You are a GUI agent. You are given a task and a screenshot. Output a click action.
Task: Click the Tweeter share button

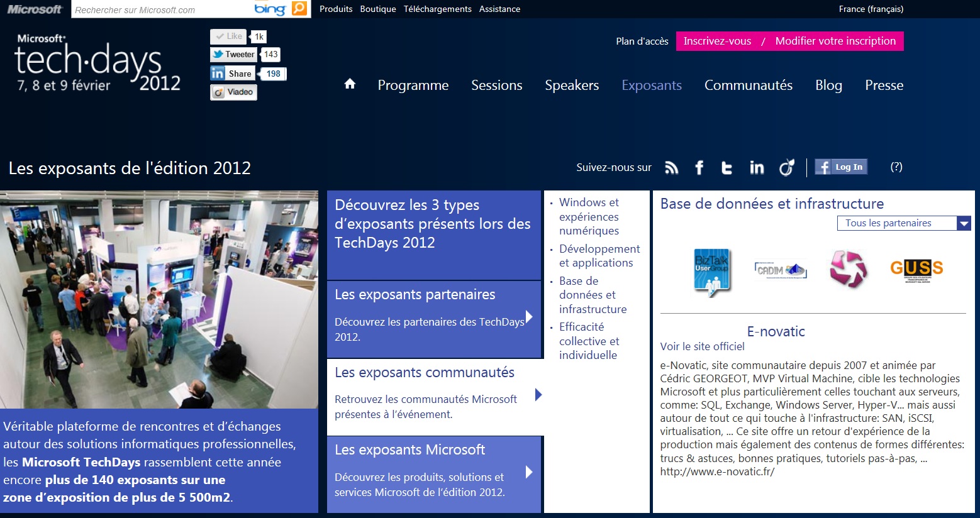tap(233, 55)
